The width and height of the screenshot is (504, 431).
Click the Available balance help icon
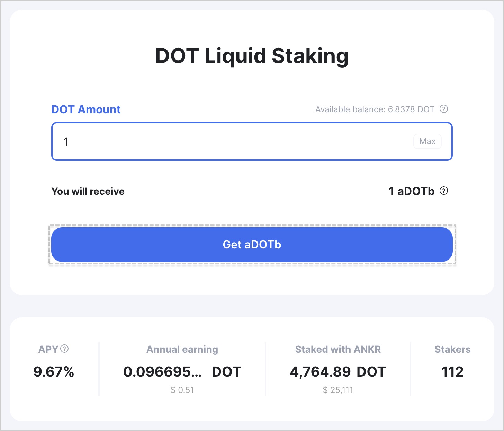pyautogui.click(x=444, y=109)
